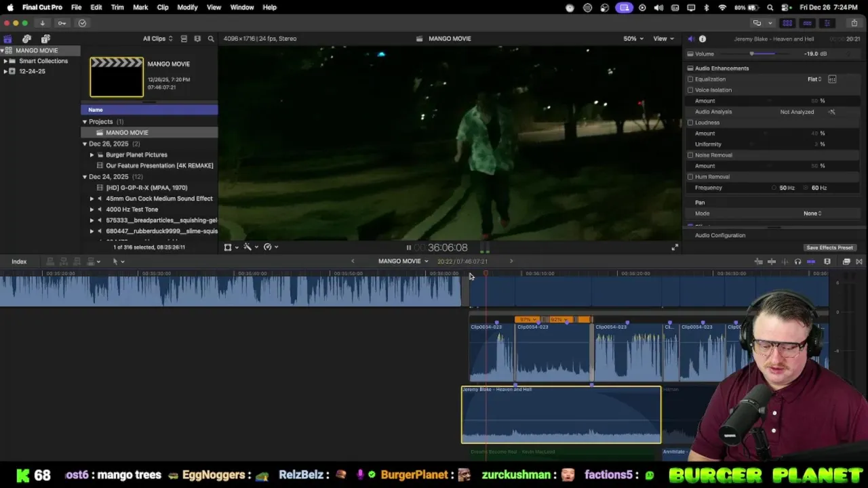Enable the Equalization checkbox
The width and height of the screenshot is (868, 488).
690,79
